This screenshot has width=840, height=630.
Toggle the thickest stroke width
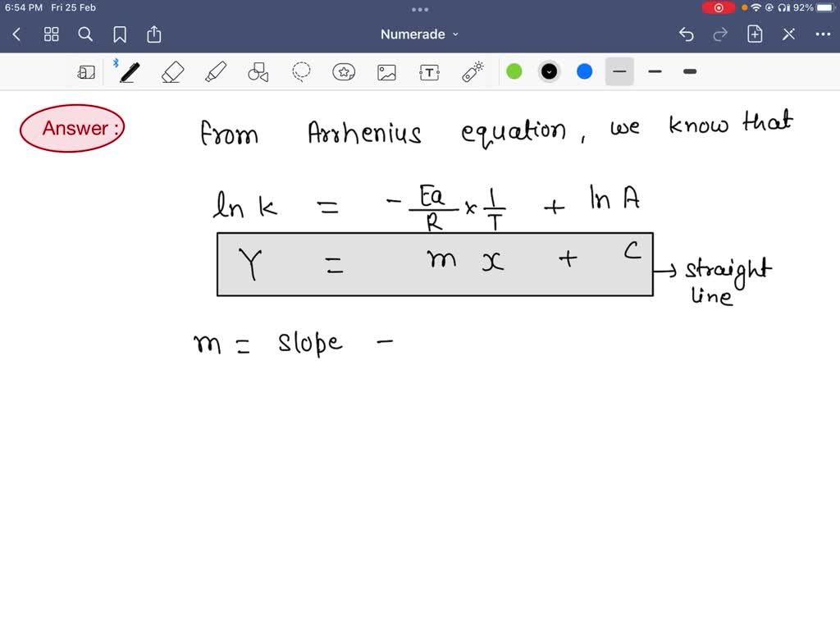[x=689, y=72]
